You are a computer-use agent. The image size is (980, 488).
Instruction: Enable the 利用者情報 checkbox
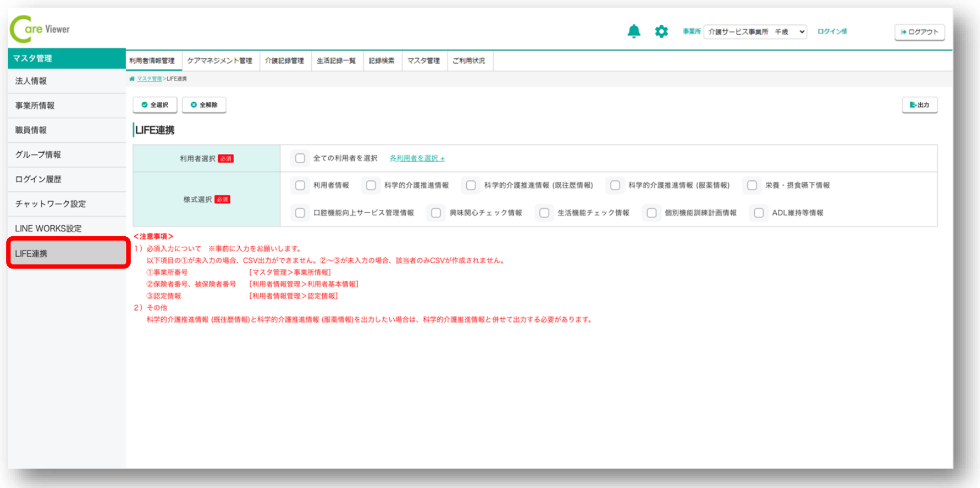[300, 185]
